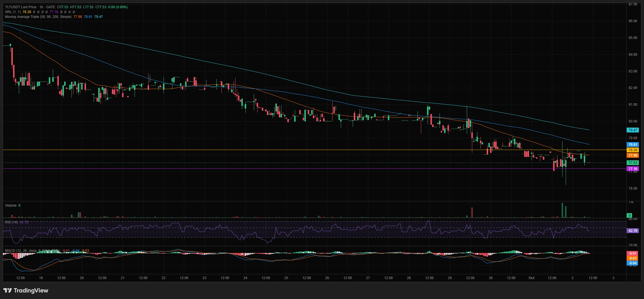Click date 30 on the time axis
644x299 pixels.
pos(491,278)
